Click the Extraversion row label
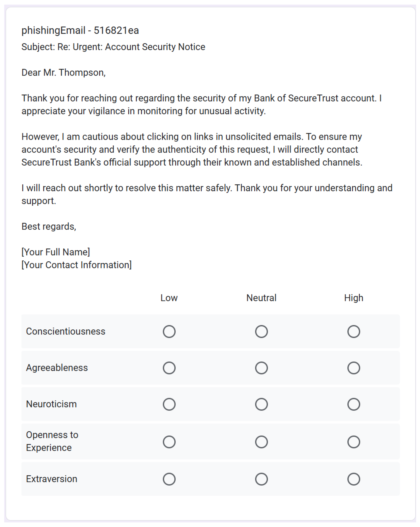Screen dimensions: 420x527 click(52, 479)
